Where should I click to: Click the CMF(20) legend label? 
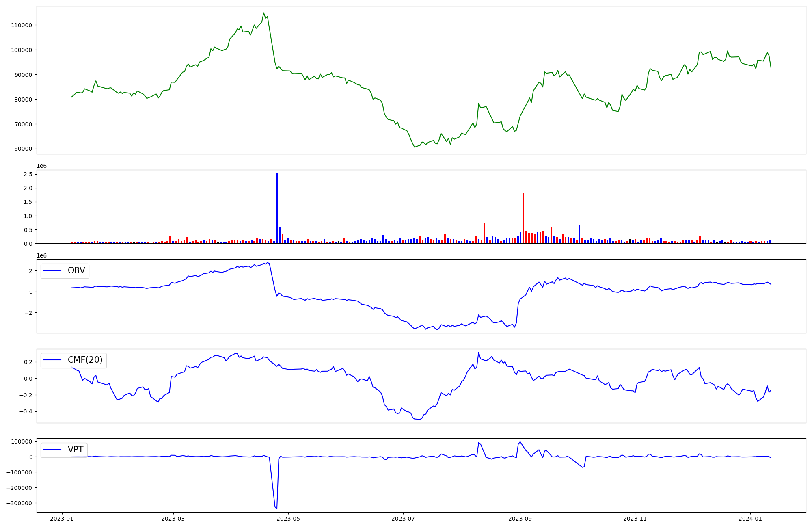tap(85, 360)
